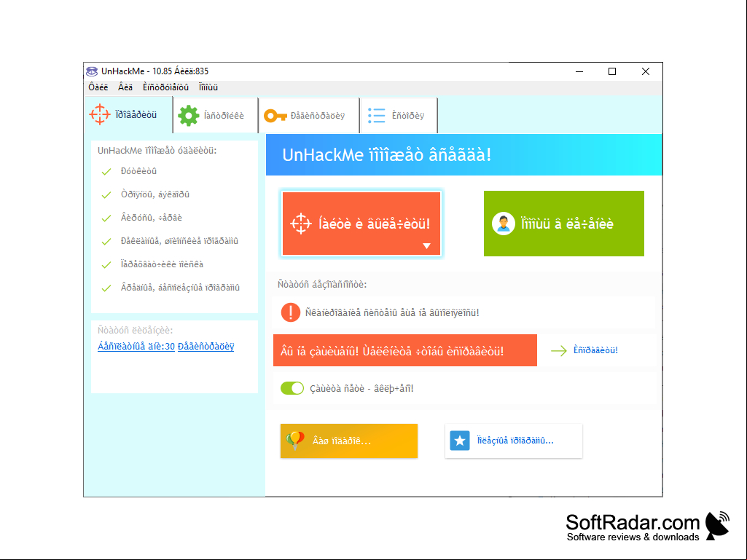The image size is (747, 560).
Task: Click the "Ðåãèñòðàöèÿ" link in the license panel
Action: [x=206, y=347]
